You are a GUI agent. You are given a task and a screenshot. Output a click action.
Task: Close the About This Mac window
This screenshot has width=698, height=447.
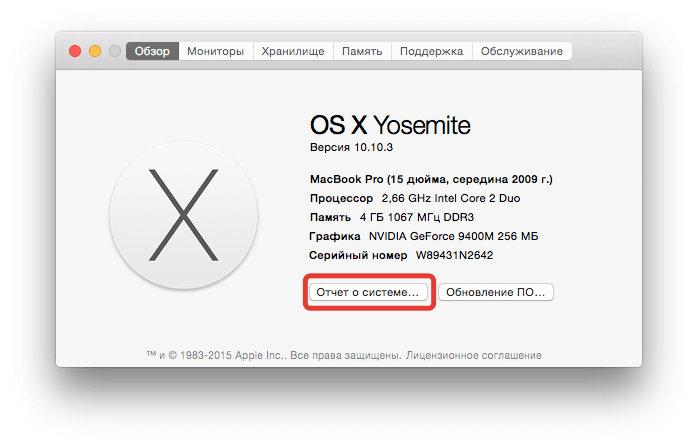coord(75,51)
